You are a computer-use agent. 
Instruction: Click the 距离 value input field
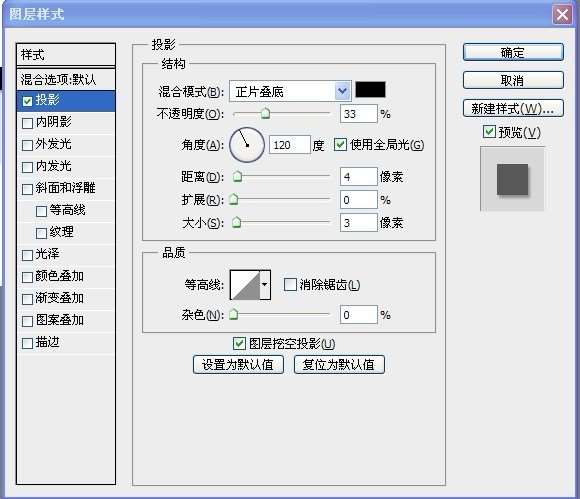click(x=358, y=176)
